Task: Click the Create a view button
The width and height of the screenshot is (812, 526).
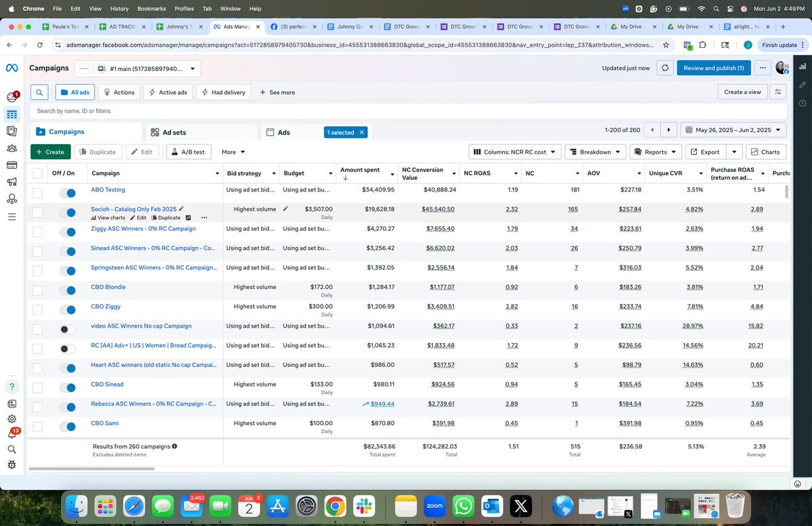Action: [x=742, y=92]
